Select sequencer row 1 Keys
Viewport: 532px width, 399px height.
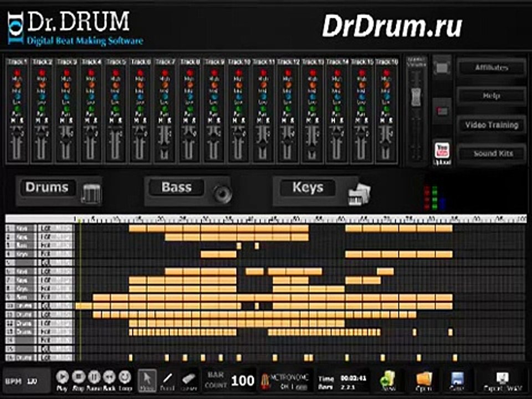[x=21, y=228]
